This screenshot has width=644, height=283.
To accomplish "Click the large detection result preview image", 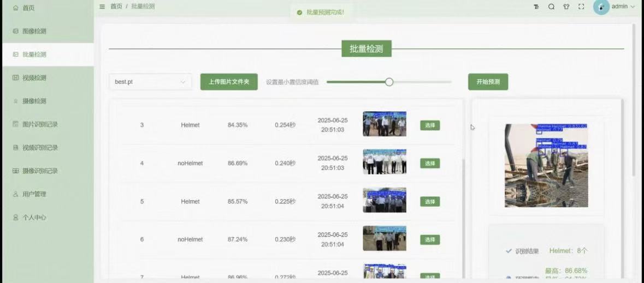I will tap(546, 165).
